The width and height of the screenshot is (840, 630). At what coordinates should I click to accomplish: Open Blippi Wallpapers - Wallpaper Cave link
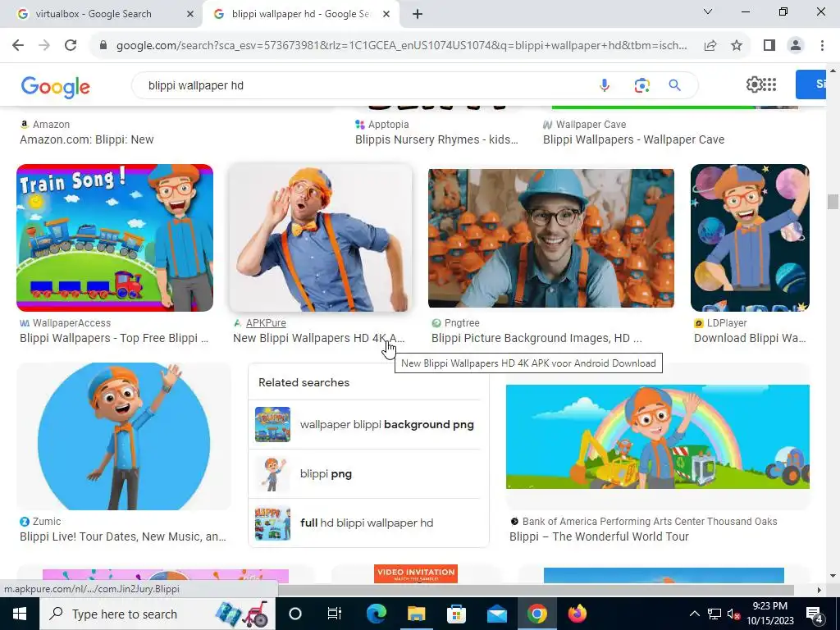tap(634, 139)
